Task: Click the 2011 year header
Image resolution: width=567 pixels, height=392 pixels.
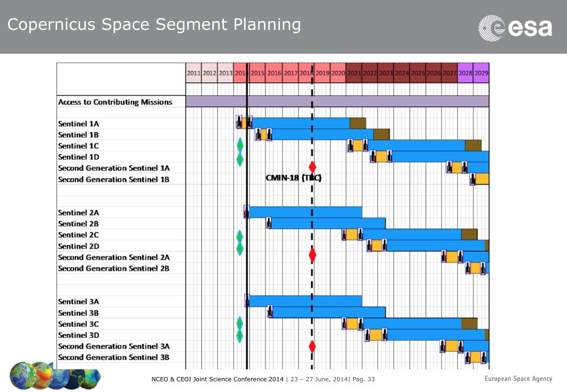Action: [x=193, y=73]
